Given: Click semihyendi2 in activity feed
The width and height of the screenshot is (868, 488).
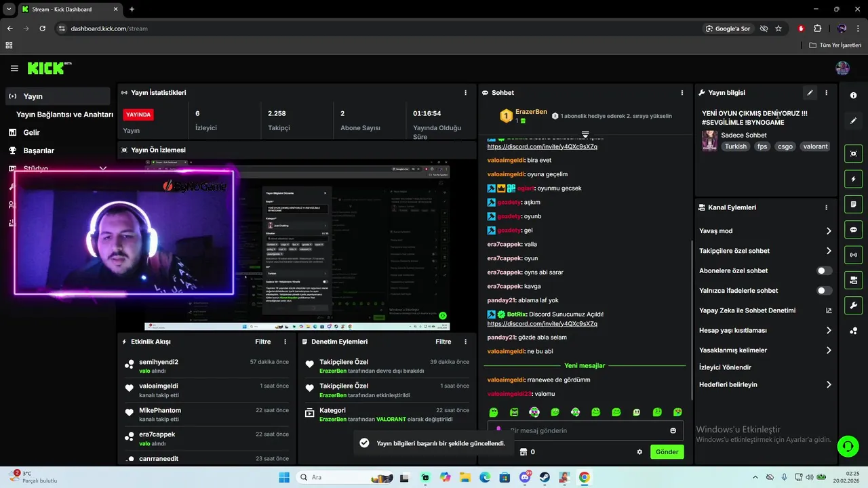Looking at the screenshot, I should click(x=159, y=362).
